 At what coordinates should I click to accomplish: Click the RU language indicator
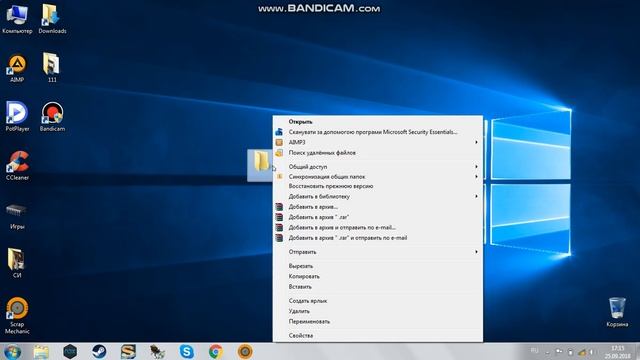click(x=534, y=351)
